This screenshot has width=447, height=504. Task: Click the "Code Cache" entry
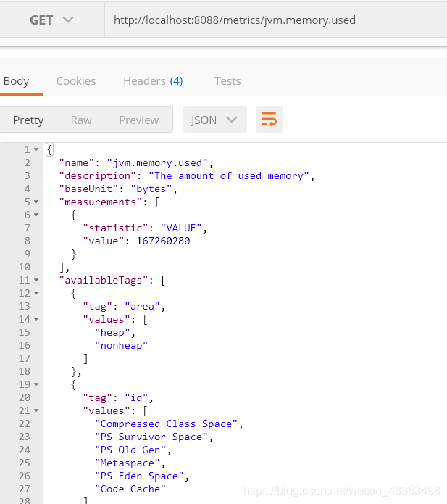tap(130, 489)
